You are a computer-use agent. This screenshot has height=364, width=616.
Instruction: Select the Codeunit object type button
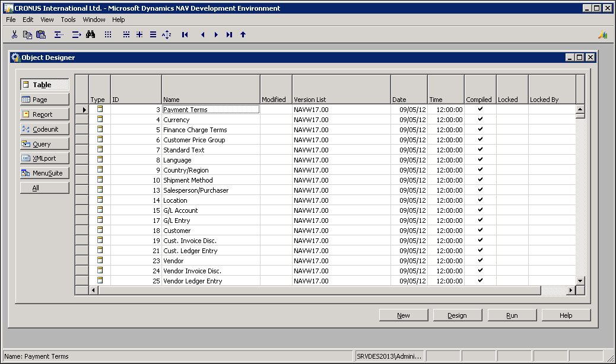(x=45, y=129)
